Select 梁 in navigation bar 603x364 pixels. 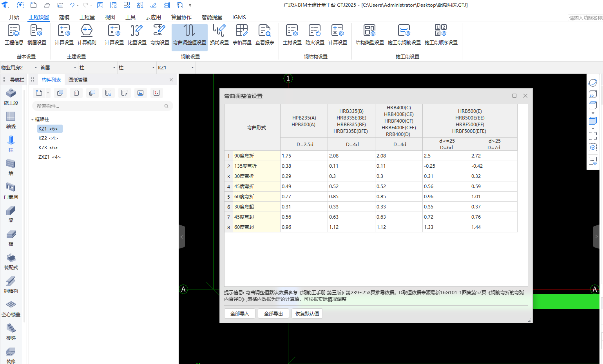point(11,214)
